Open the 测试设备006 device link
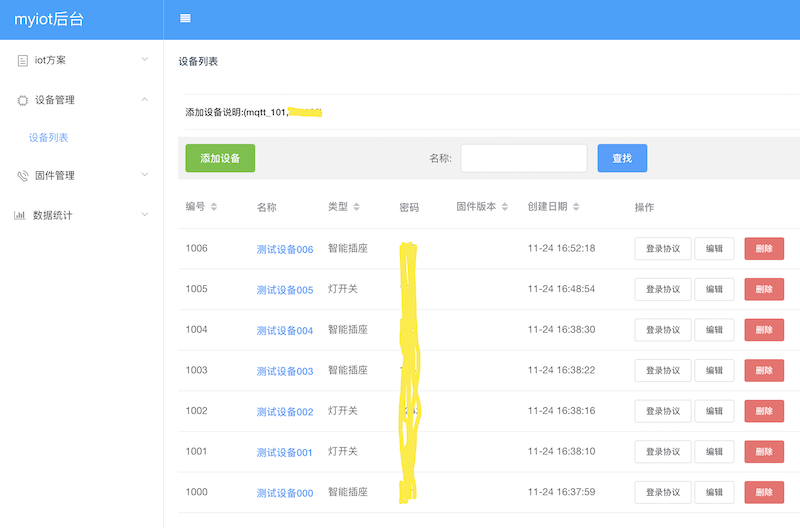 click(x=284, y=249)
